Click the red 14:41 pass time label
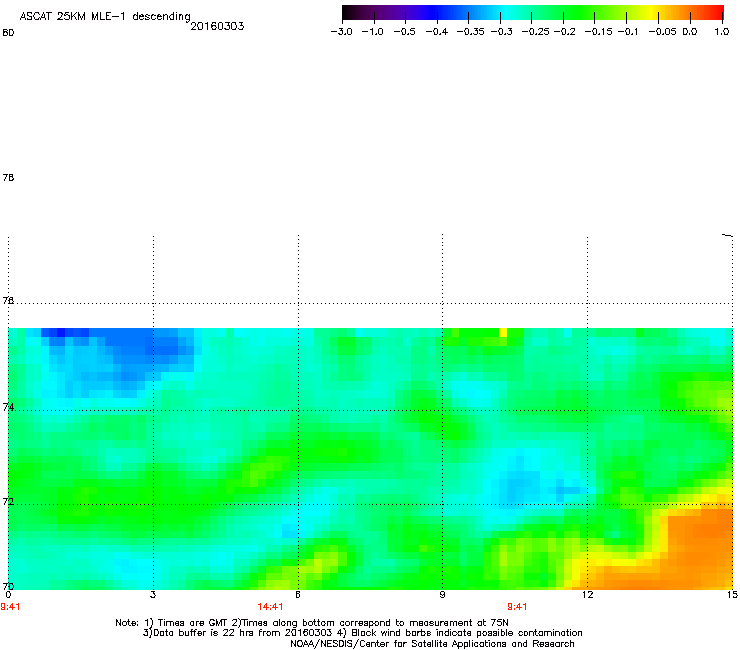740x650 pixels. [x=270, y=607]
